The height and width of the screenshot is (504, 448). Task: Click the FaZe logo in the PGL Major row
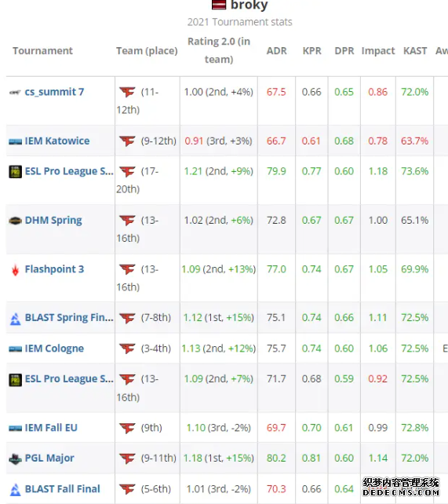(127, 458)
